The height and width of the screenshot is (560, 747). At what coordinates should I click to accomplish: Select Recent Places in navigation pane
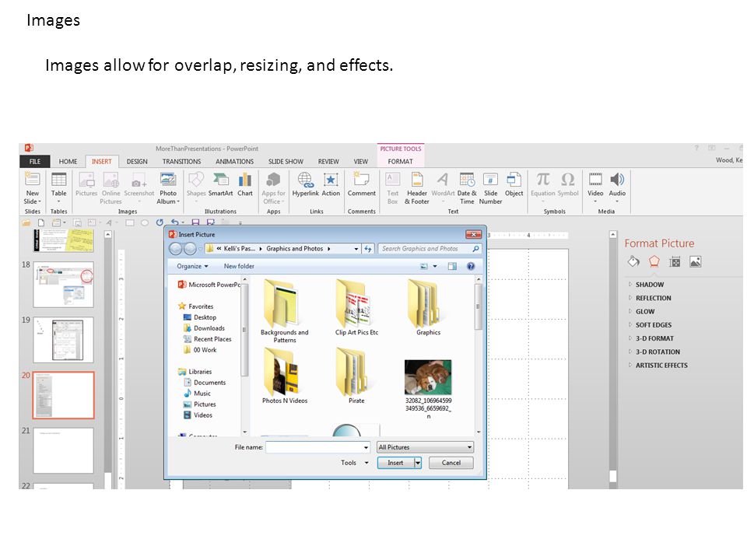pos(208,339)
